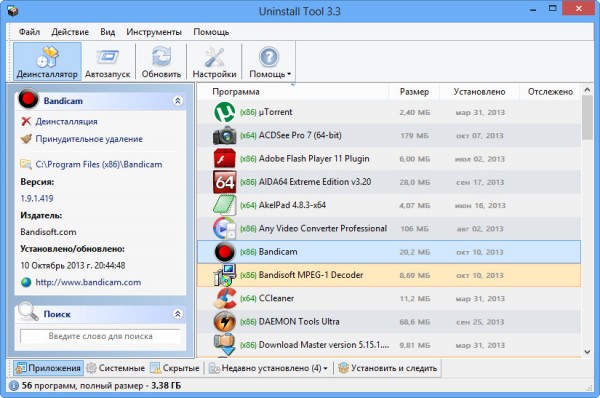Viewport: 600px width, 398px height.
Task: Open the C:\Program Files (x86)\Bandicam path
Action: click(x=99, y=164)
